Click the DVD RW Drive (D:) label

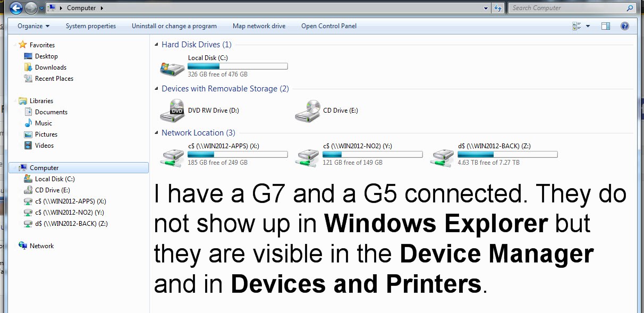[x=214, y=111]
